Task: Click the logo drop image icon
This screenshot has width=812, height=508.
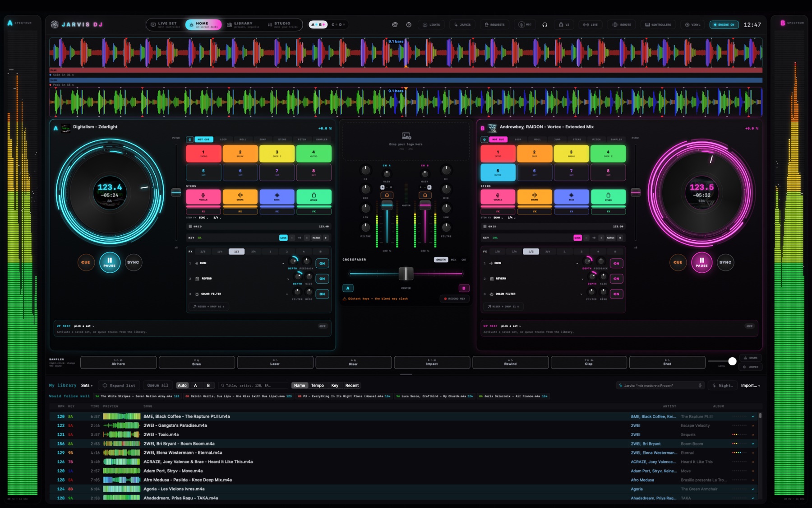Action: click(406, 136)
